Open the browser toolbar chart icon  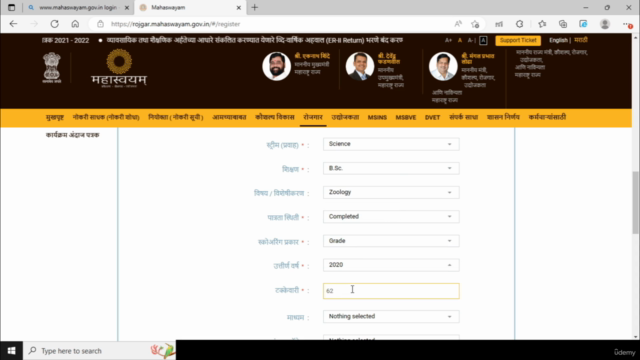pyautogui.click(x=499, y=24)
